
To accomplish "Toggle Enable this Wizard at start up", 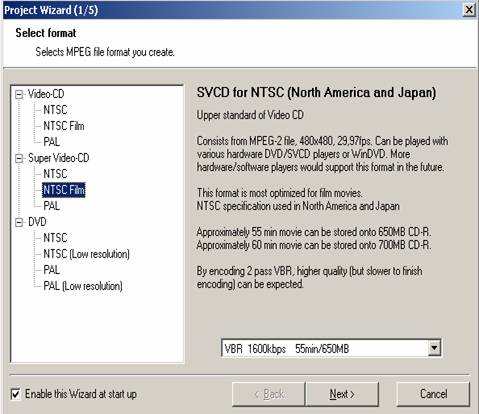I will click(x=16, y=394).
